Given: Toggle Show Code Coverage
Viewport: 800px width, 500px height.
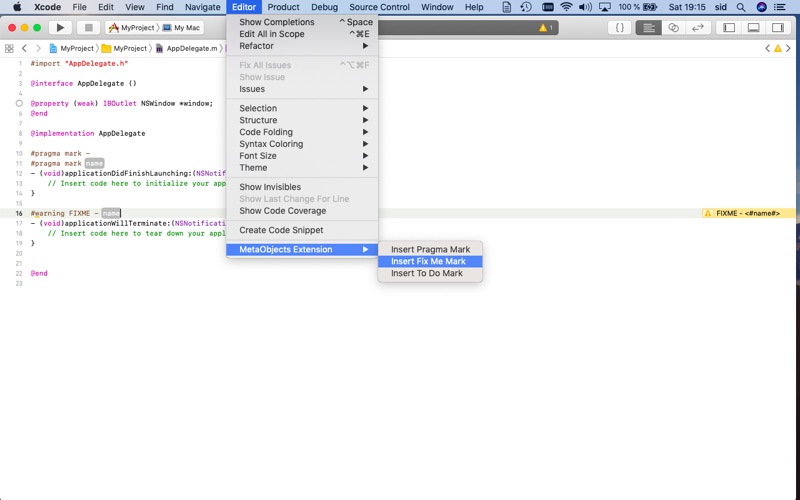Looking at the screenshot, I should 302,211.
